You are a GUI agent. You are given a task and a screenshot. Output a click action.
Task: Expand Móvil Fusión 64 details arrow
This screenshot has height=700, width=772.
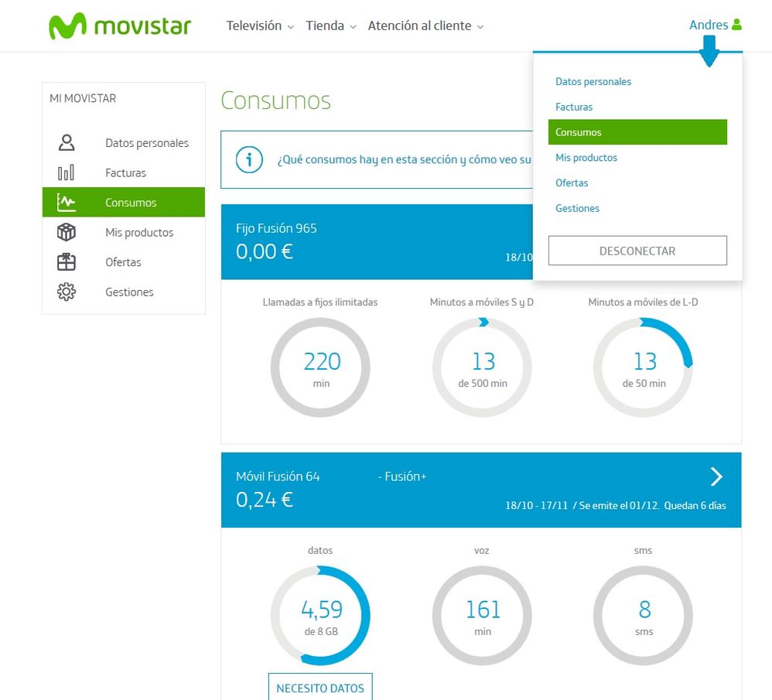(716, 476)
